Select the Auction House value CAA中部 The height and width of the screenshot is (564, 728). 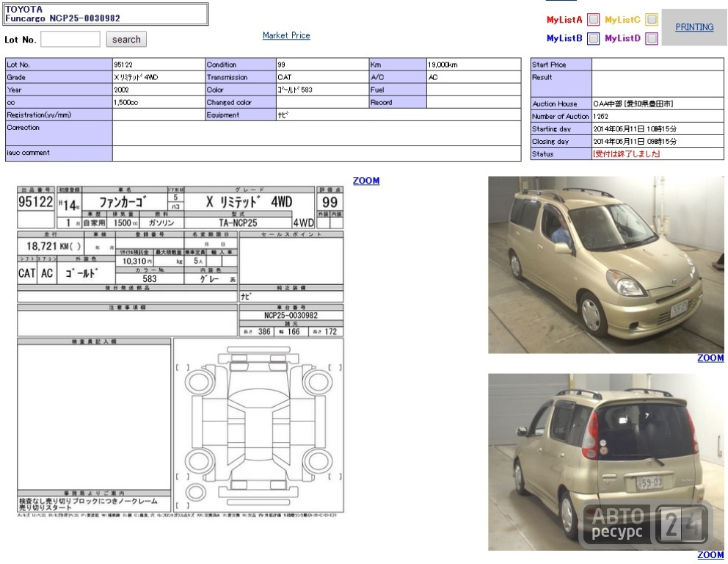coord(633,104)
